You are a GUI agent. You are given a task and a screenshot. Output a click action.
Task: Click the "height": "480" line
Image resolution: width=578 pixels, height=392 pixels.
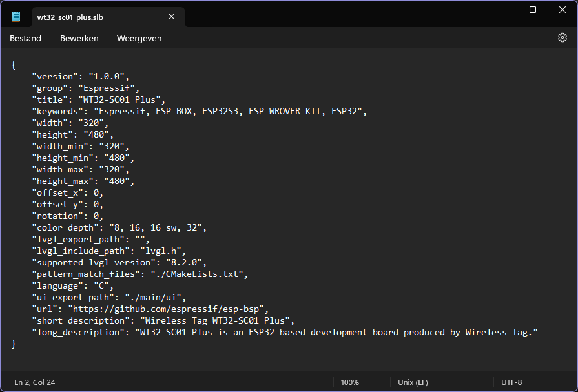[x=72, y=134]
